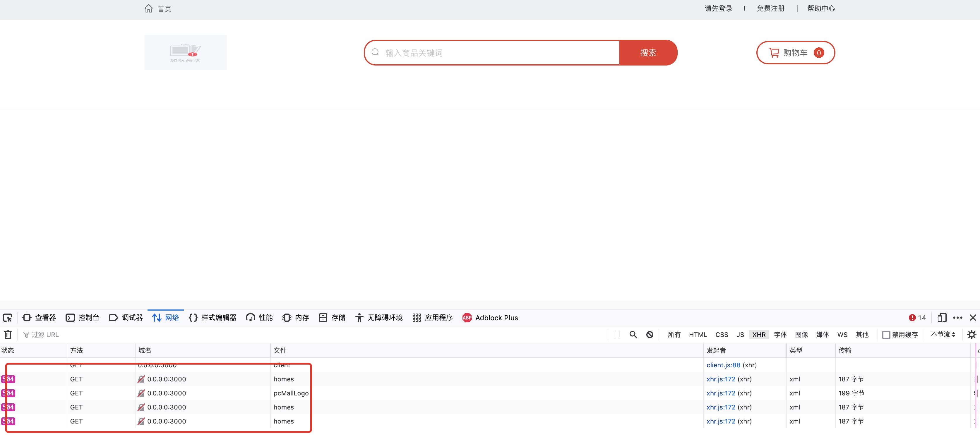The image size is (980, 444).
Task: Toggle the CSS request filter
Action: 721,335
